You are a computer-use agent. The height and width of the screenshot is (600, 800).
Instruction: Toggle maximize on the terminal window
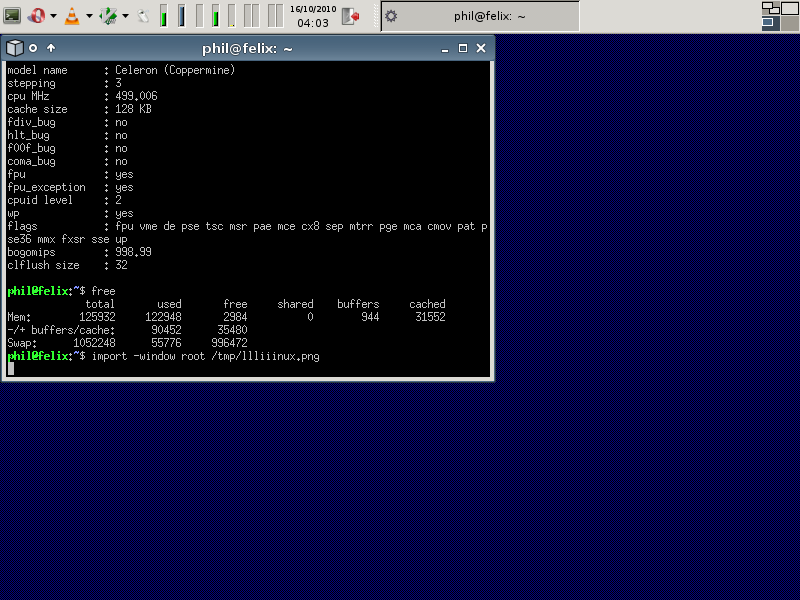[463, 47]
